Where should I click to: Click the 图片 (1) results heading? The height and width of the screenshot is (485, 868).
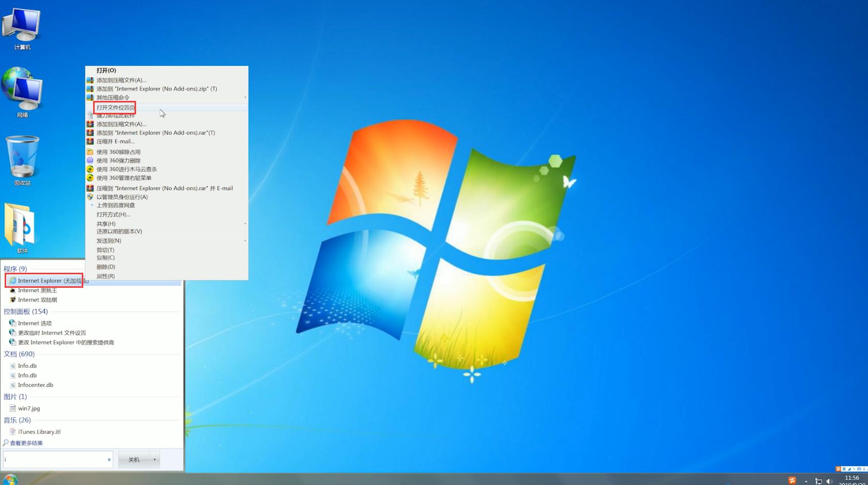coord(15,396)
